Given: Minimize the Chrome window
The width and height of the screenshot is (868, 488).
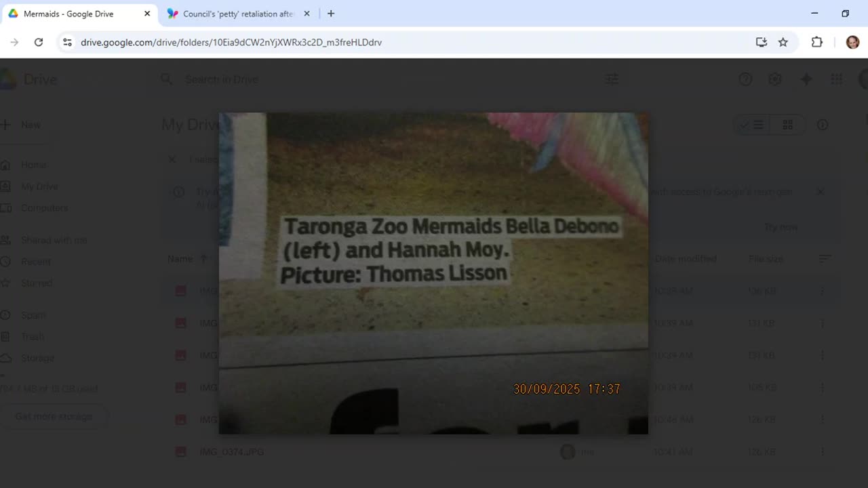Looking at the screenshot, I should point(814,14).
